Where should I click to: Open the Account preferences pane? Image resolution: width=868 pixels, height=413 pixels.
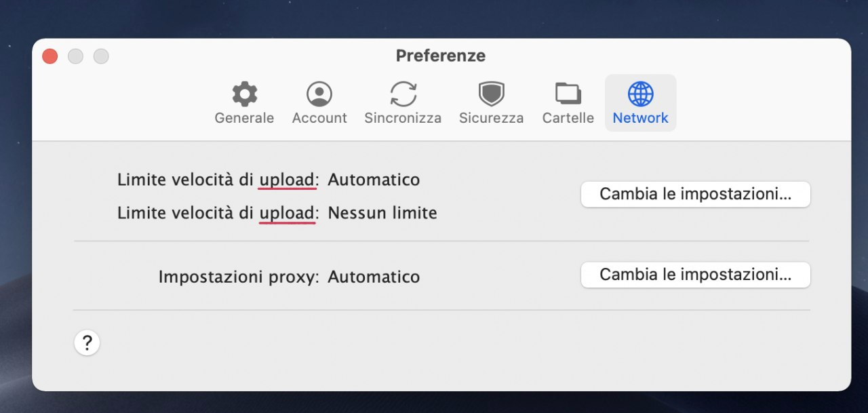click(x=319, y=102)
